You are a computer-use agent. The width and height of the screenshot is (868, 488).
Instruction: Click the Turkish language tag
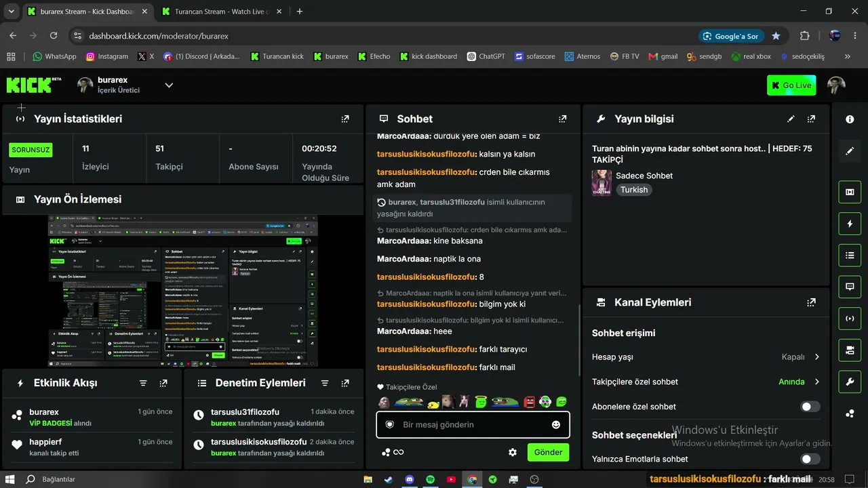coord(634,190)
